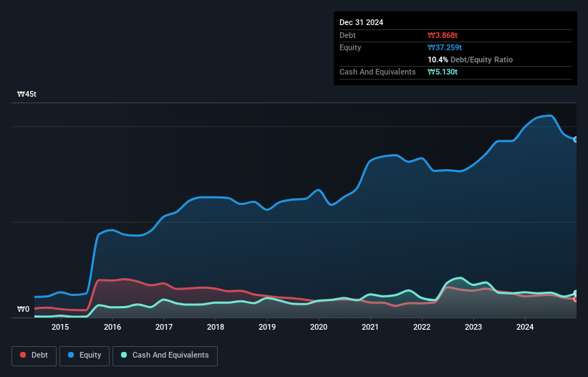Click the 2017 x-axis label
Image resolution: width=588 pixels, height=377 pixels.
click(x=164, y=327)
